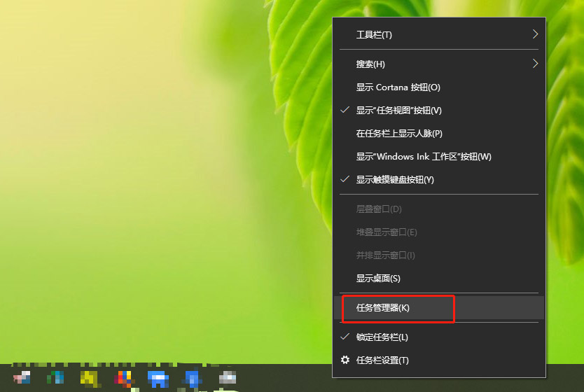This screenshot has height=392, width=584.
Task: Toggle 锁定任务栏 to unlock the taskbar
Action: pos(382,337)
